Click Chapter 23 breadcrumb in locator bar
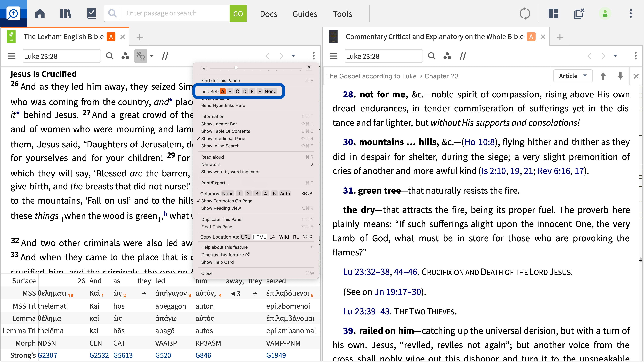 pos(442,76)
